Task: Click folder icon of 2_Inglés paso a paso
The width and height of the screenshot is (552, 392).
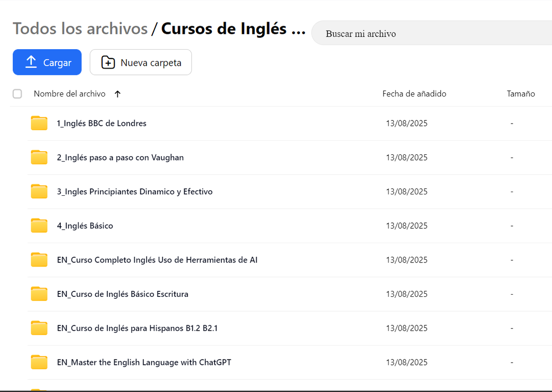Action: coord(39,157)
